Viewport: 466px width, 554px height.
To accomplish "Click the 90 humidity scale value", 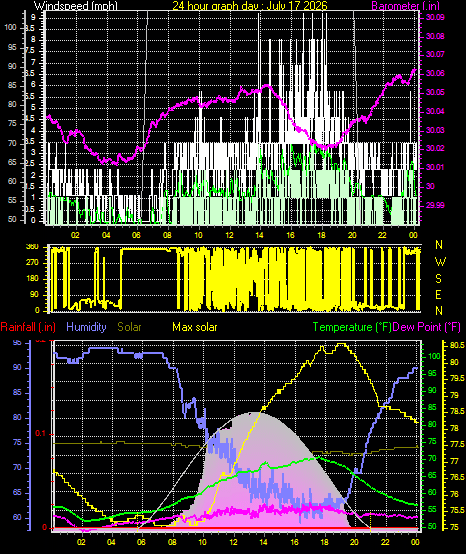I will (17, 367).
